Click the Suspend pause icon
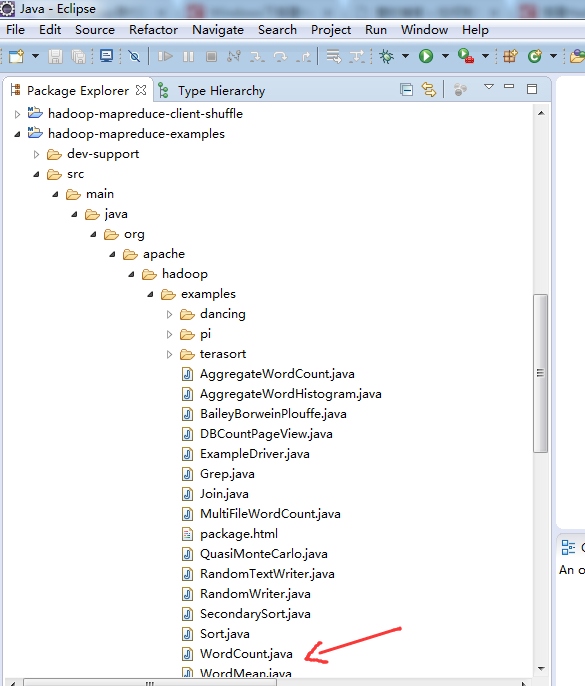The image size is (585, 686). [x=189, y=56]
